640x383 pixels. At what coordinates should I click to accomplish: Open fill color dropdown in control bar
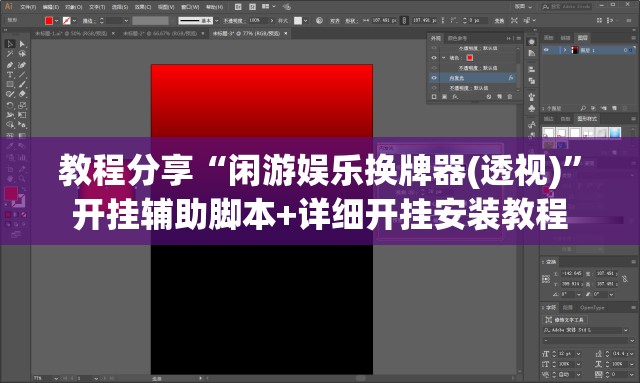coord(57,20)
